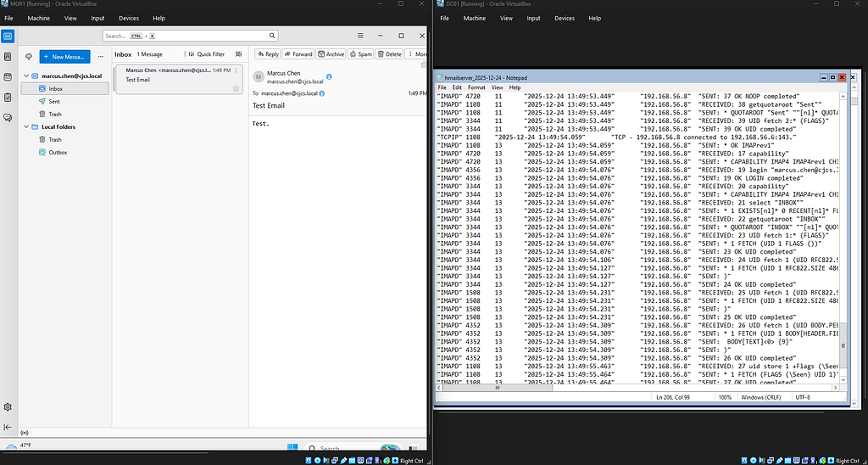Delete the open Test Email
Viewport: 868px width, 465px height.
[x=390, y=54]
